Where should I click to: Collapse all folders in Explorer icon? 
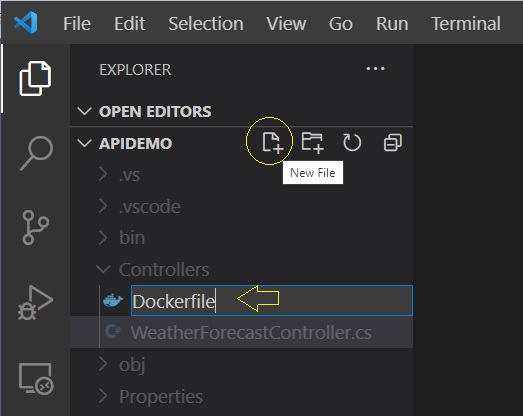(x=393, y=143)
